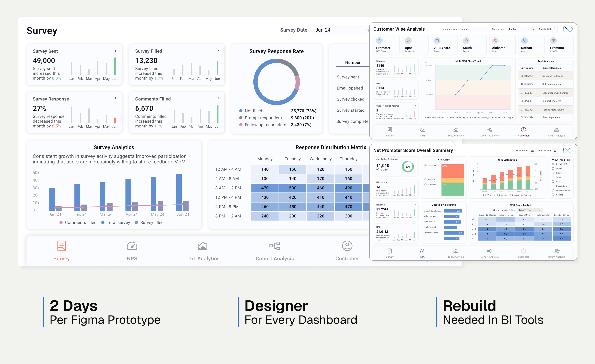Click the South Region arrows icon
This screenshot has width=595, height=364.
click(x=466, y=40)
